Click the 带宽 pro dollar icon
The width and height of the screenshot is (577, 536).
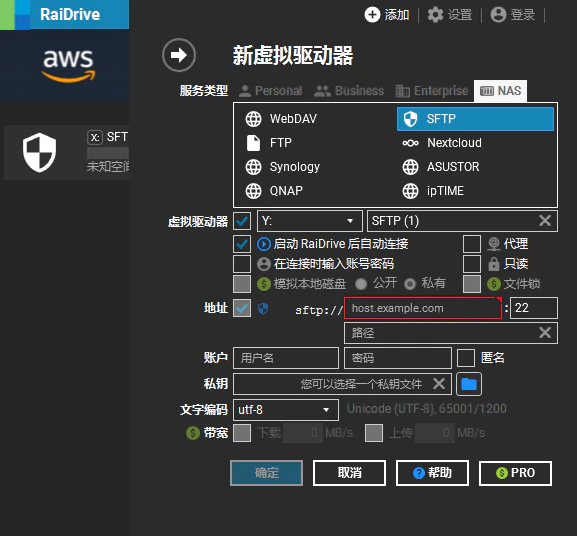click(x=193, y=433)
